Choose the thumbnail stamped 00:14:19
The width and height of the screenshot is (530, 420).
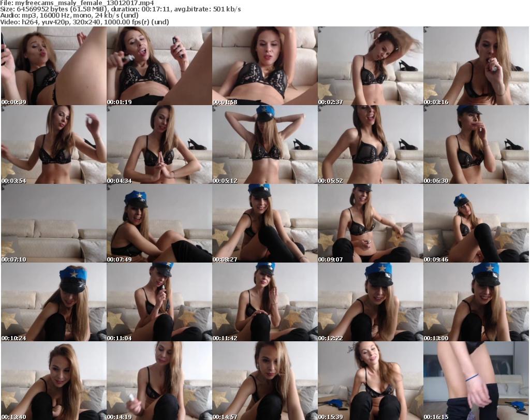(159, 381)
